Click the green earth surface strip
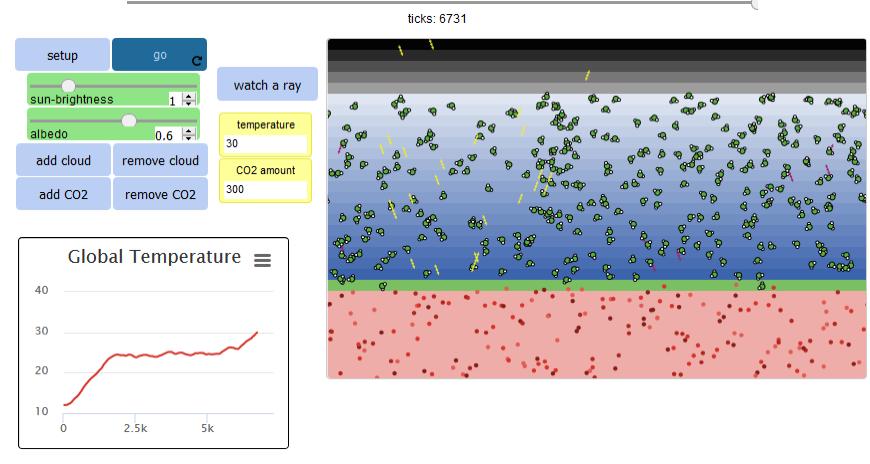 596,285
